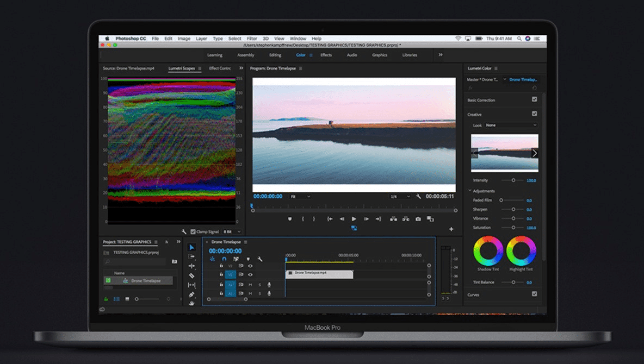The width and height of the screenshot is (644, 364).
Task: Switch to the Effects workspace tab
Action: pos(326,55)
